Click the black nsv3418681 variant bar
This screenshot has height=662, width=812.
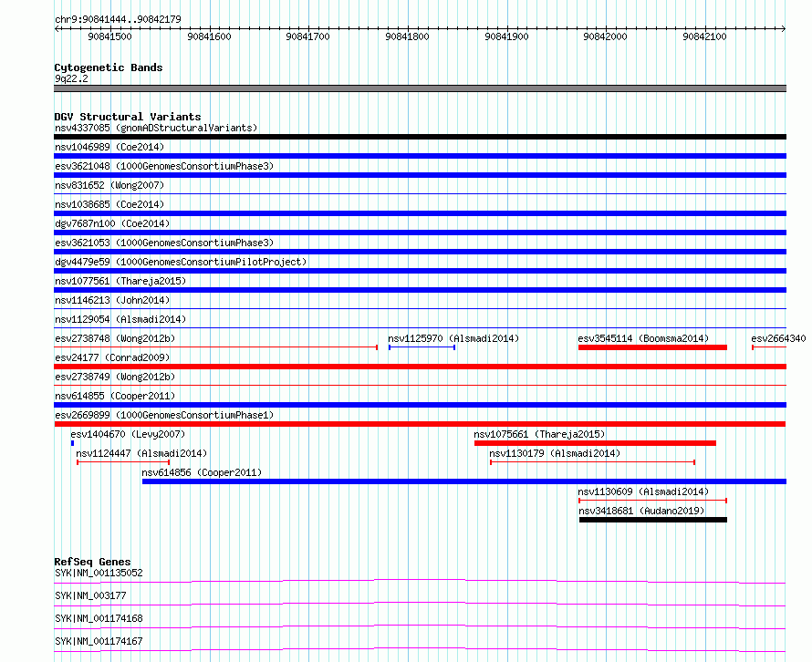click(653, 520)
